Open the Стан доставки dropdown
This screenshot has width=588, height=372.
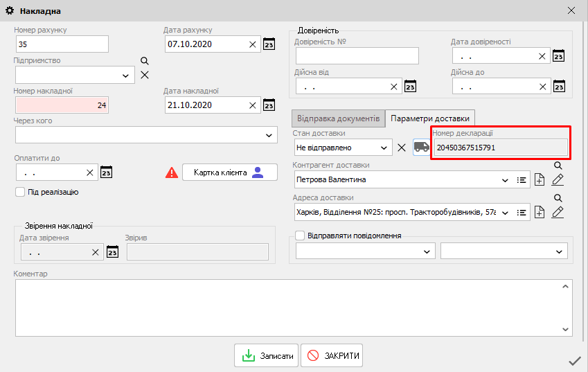[383, 148]
